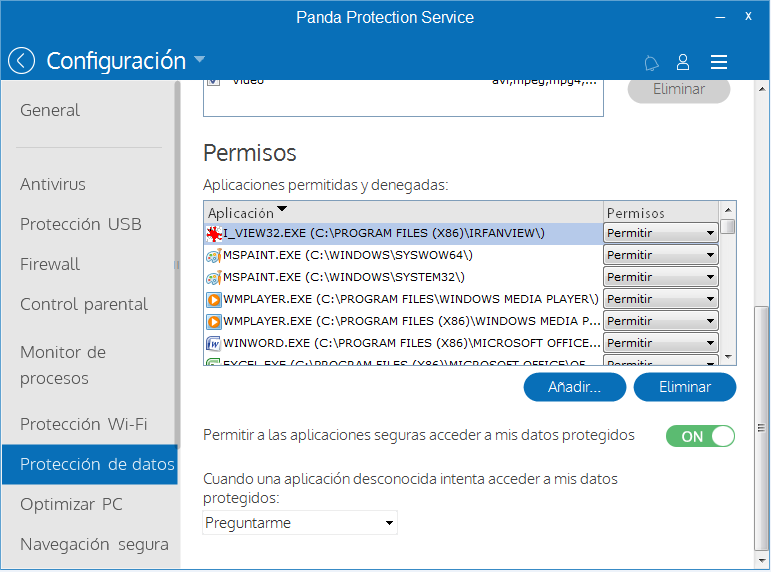Select the I_VIEW32.EXE row text

tap(384, 233)
